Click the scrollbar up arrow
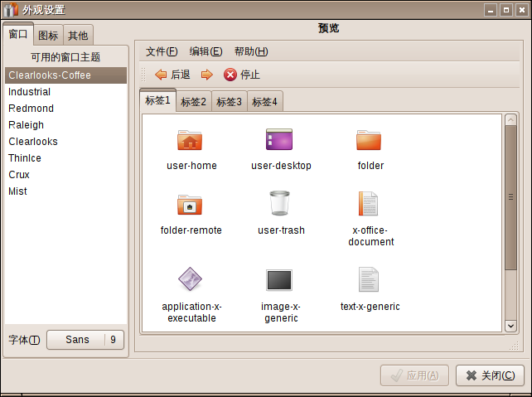The width and height of the screenshot is (532, 397). pos(510,120)
